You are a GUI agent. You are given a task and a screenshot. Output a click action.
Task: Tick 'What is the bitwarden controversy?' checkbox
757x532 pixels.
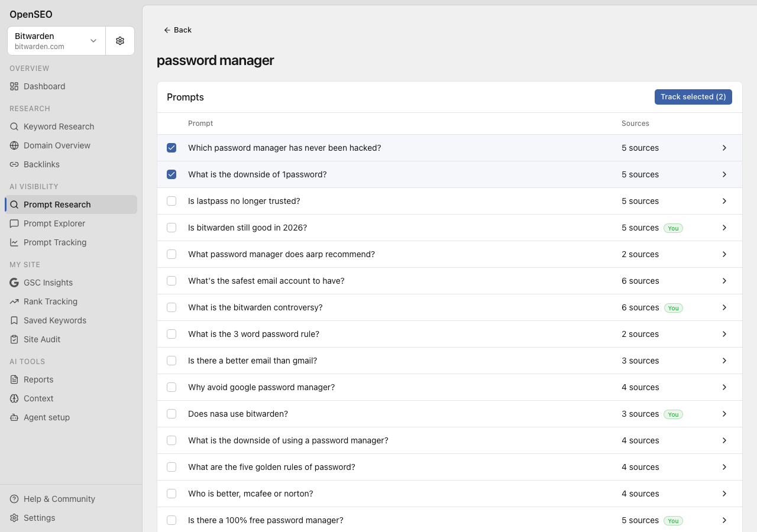pyautogui.click(x=172, y=307)
